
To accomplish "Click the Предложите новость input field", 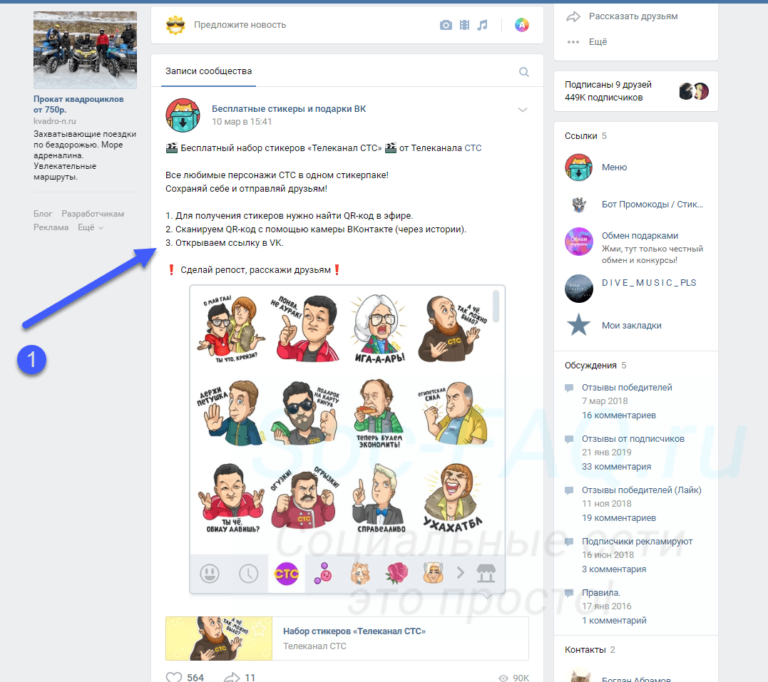I will 240,25.
